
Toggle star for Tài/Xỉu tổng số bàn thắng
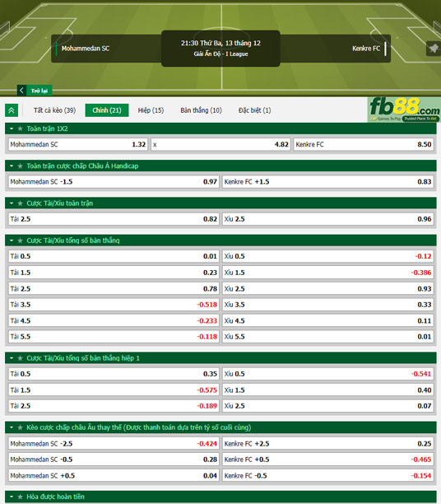21,240
